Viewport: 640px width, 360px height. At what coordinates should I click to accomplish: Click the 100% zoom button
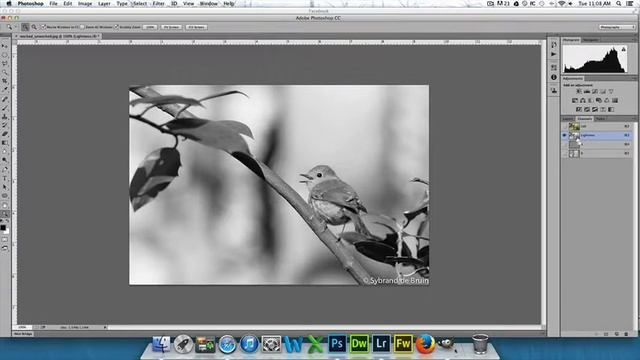click(x=150, y=27)
